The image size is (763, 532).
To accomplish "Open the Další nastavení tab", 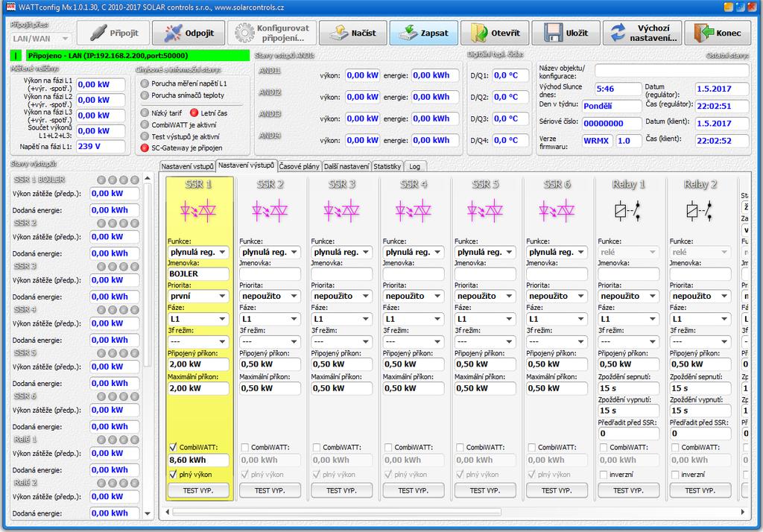I will pos(346,166).
